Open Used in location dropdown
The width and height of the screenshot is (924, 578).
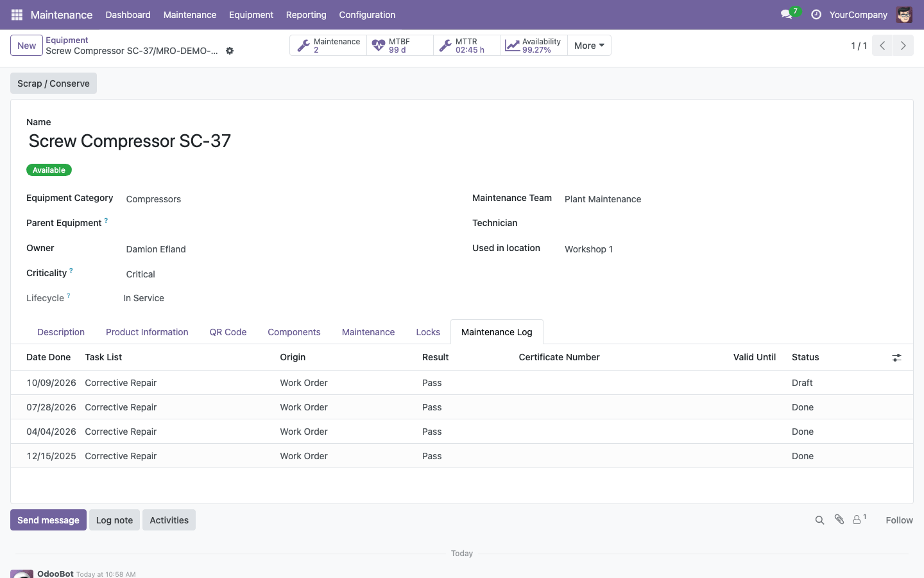(730, 249)
